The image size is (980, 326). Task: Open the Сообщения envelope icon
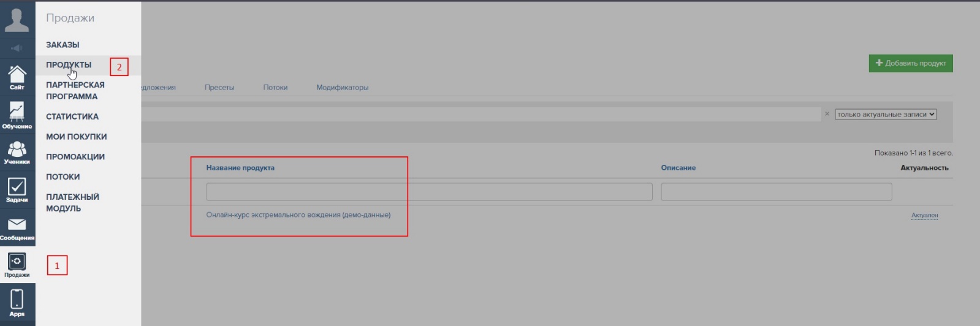click(17, 228)
